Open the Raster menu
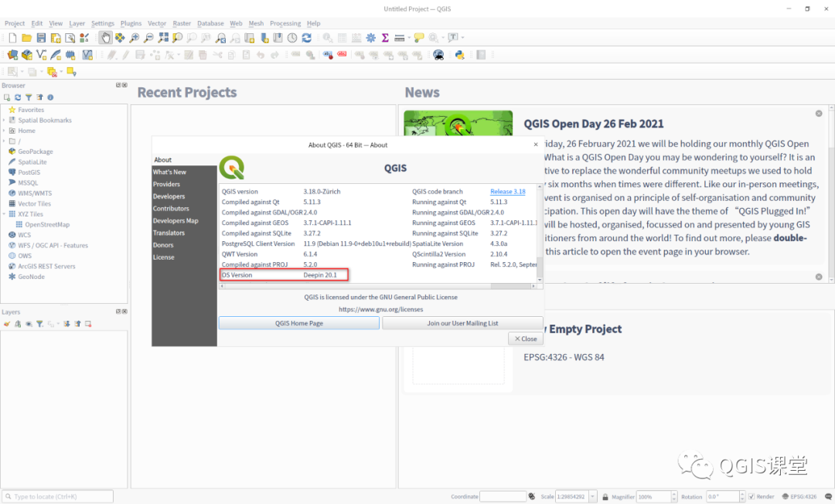 coord(182,23)
